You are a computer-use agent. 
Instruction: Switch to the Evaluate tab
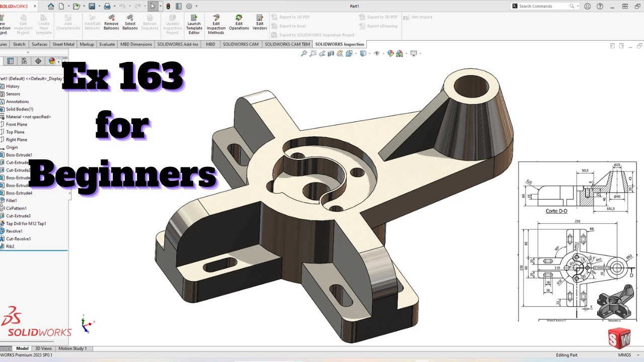107,44
